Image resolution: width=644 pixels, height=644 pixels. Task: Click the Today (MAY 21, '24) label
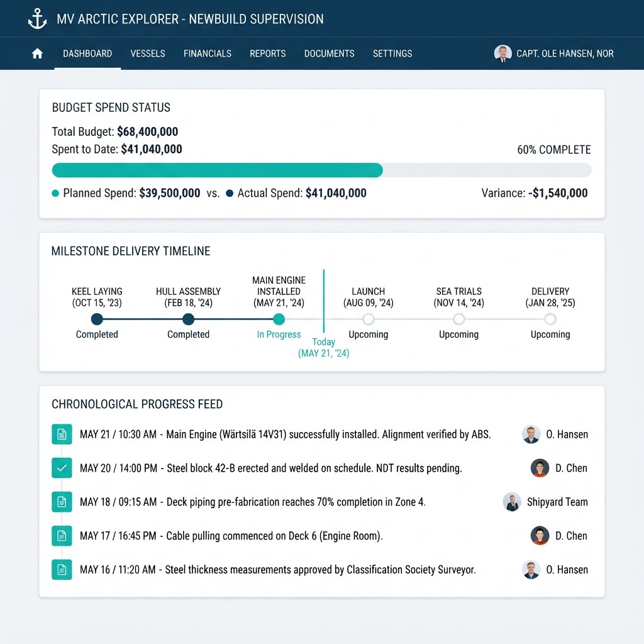[x=324, y=347]
